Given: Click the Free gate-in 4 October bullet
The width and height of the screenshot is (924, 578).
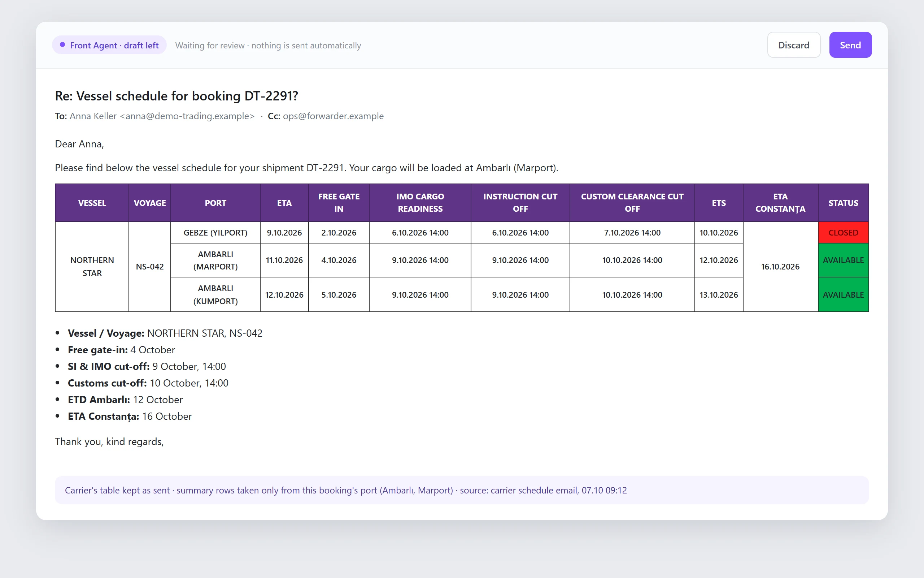Looking at the screenshot, I should [121, 350].
